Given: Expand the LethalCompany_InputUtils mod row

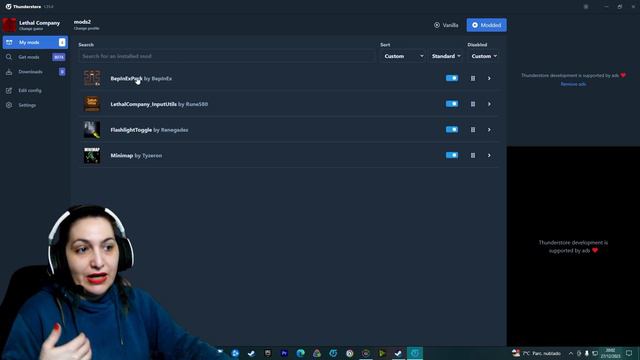Looking at the screenshot, I should point(489,104).
